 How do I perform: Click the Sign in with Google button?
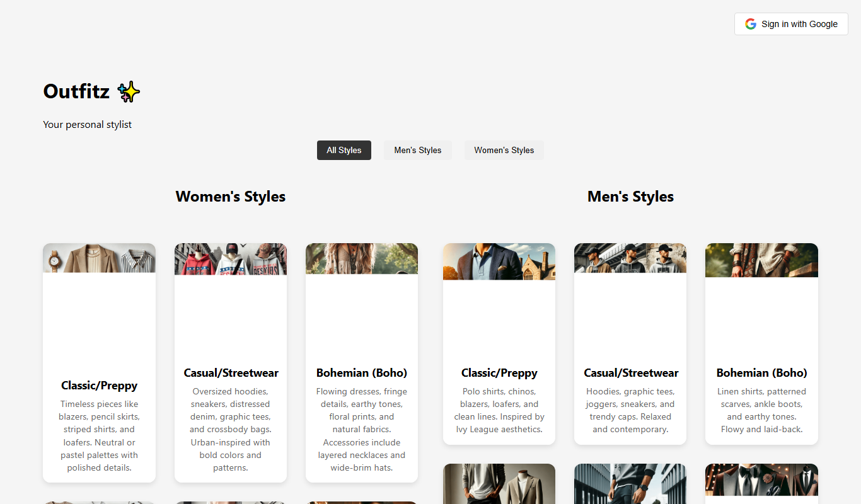coord(791,24)
